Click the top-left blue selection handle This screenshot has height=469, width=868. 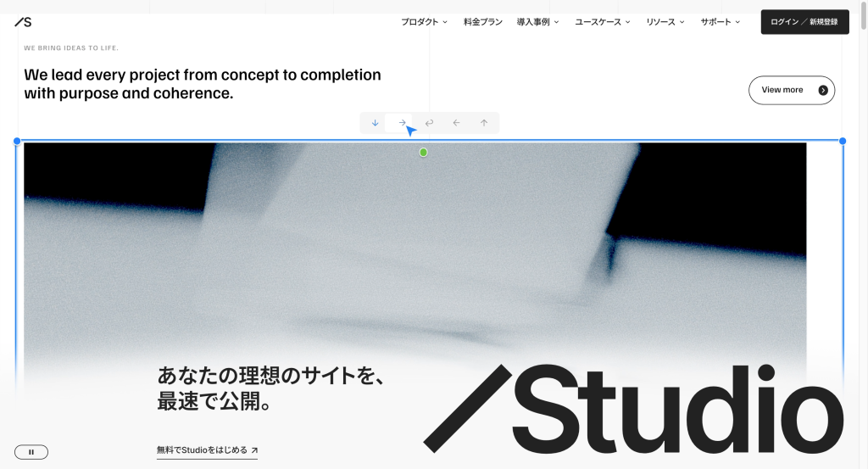(x=17, y=141)
